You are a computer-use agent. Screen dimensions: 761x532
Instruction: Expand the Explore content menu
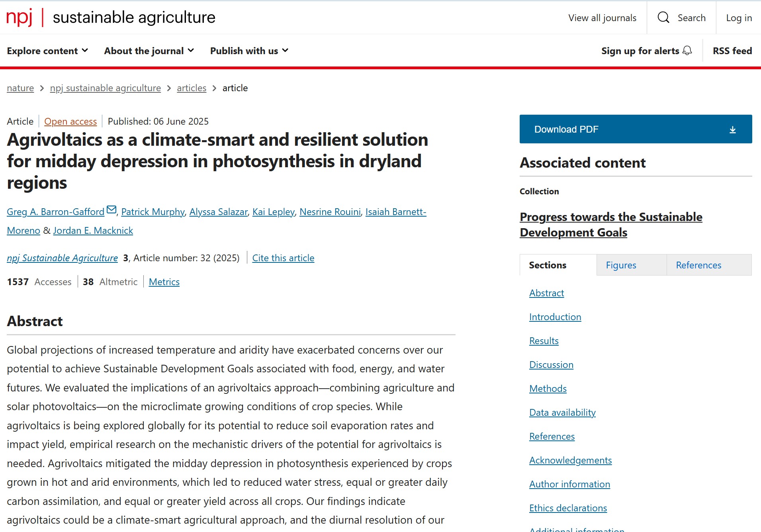pyautogui.click(x=47, y=51)
